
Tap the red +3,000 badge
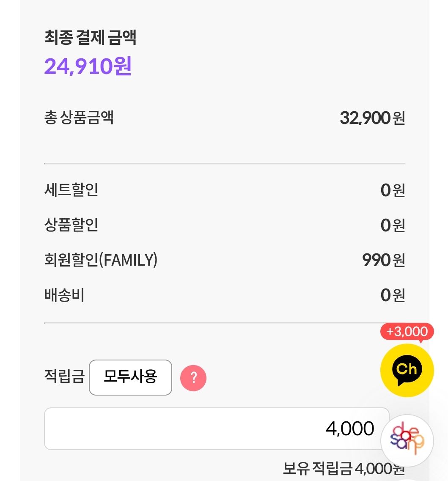[x=407, y=331]
